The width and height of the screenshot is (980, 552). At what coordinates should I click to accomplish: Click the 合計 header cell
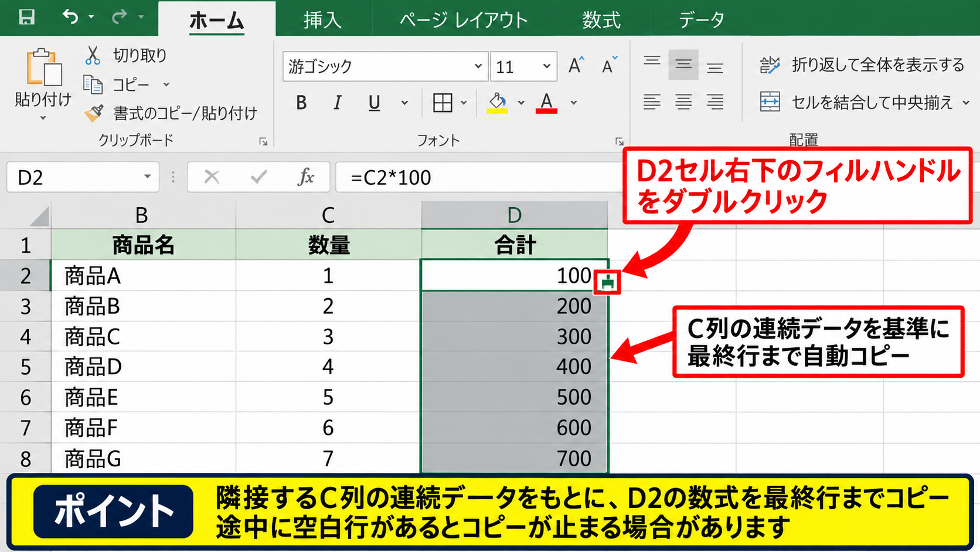click(x=514, y=245)
